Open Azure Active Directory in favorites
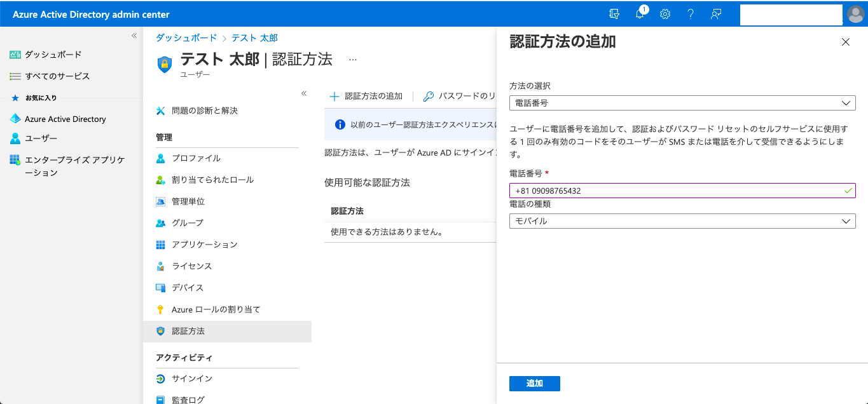The width and height of the screenshot is (868, 404). (57, 119)
